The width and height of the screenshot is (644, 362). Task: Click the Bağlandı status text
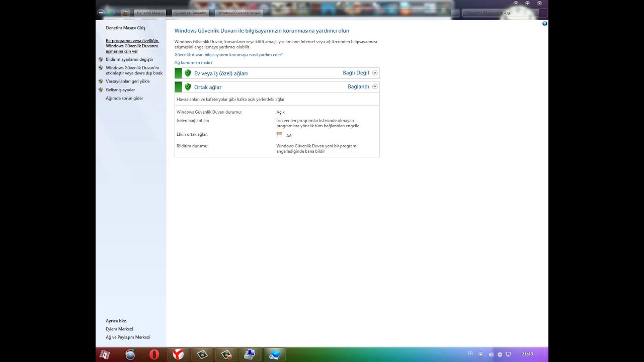coord(358,86)
